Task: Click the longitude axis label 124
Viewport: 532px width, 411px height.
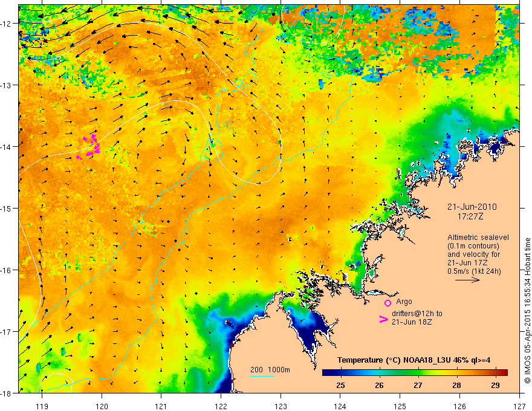Action: 340,406
